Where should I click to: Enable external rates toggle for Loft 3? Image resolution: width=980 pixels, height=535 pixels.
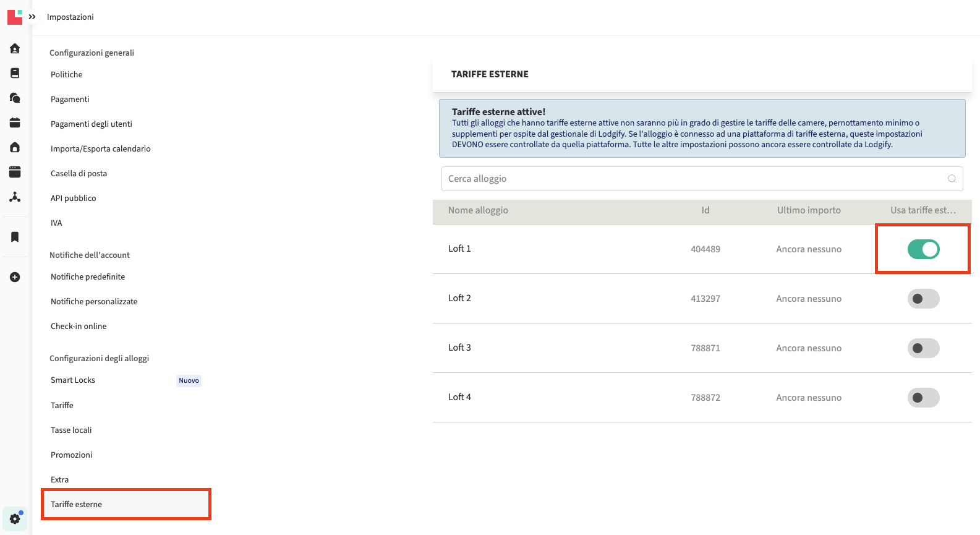(x=923, y=348)
